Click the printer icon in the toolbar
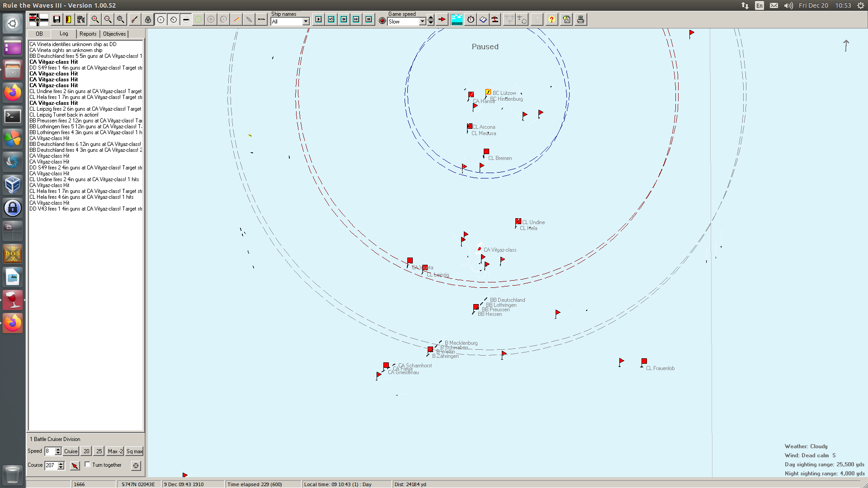The image size is (868, 488). pyautogui.click(x=580, y=19)
